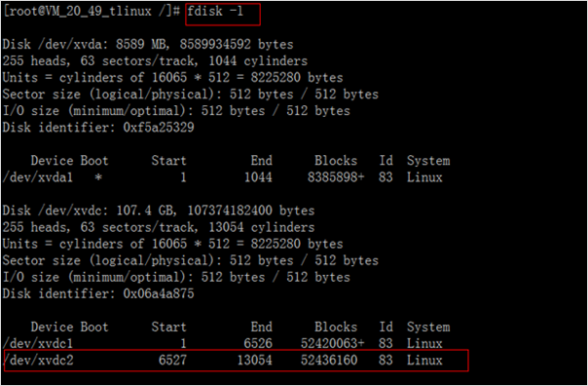Click disk identifier 0x06a4a875
Viewport: 588px width, 386px height.
pyautogui.click(x=159, y=293)
